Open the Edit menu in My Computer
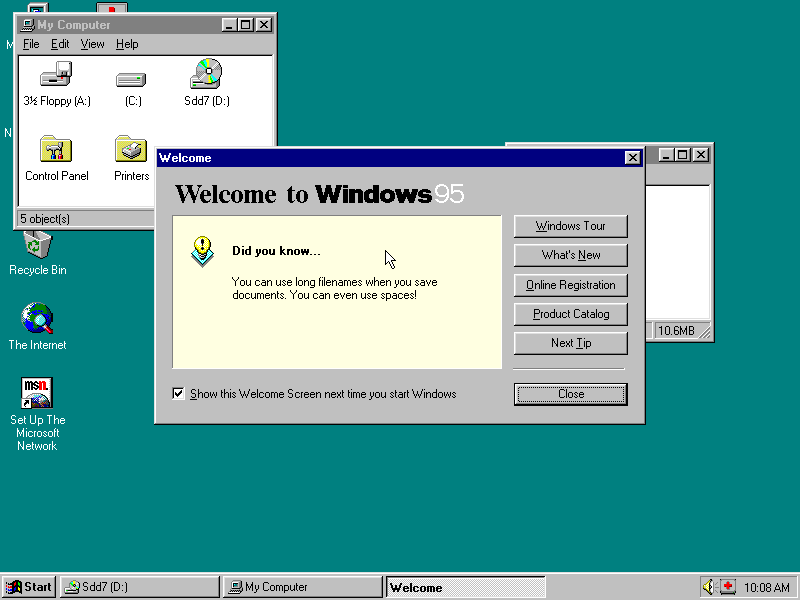 (x=60, y=44)
